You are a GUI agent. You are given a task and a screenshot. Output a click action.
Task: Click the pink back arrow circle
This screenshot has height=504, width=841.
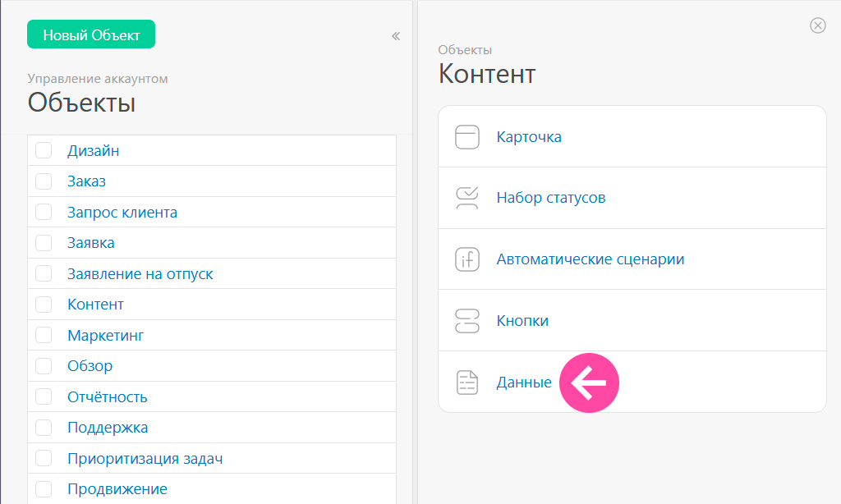[589, 383]
